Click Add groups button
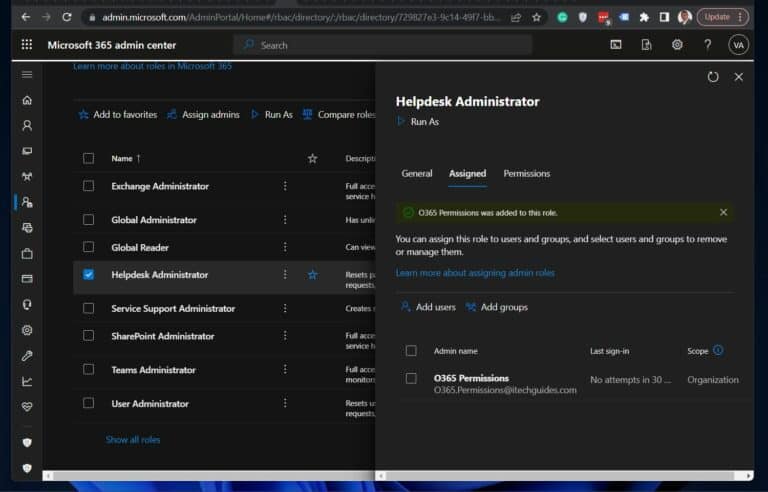Image resolution: width=768 pixels, height=492 pixels. (497, 307)
